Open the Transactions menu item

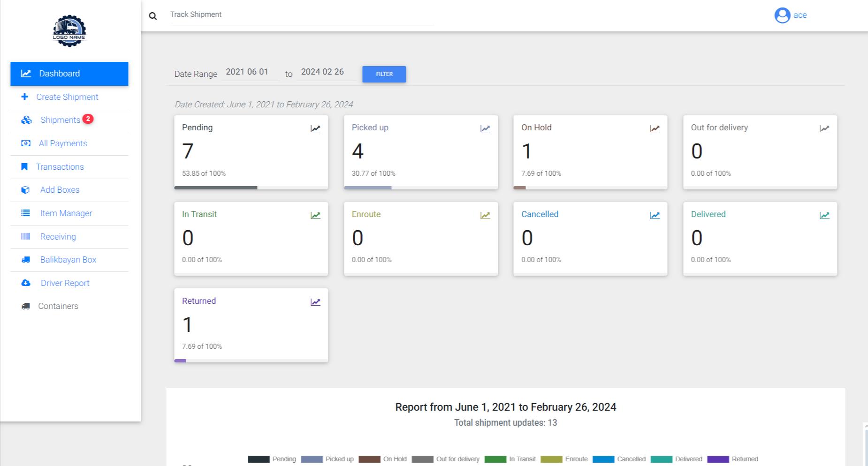click(69, 167)
